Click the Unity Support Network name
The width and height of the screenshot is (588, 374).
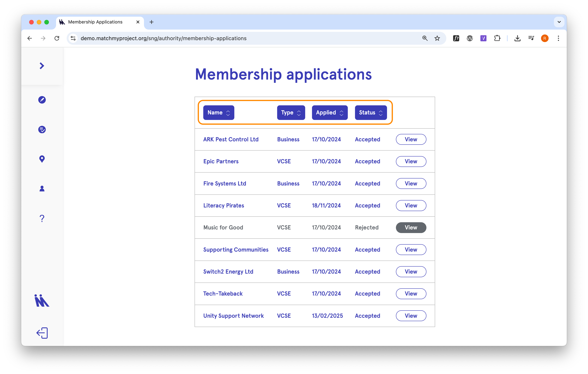[x=233, y=316]
